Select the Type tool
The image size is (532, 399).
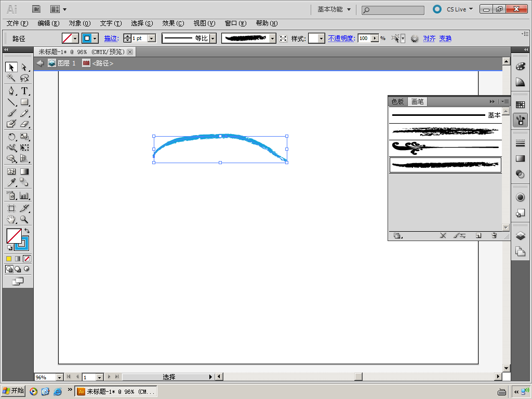[24, 90]
